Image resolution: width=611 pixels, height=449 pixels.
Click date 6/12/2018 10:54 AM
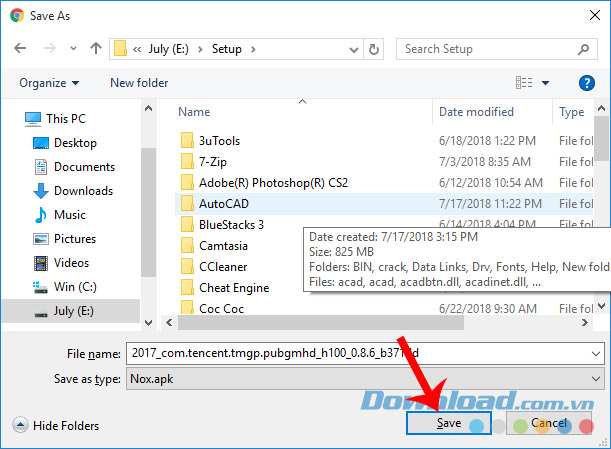click(x=491, y=183)
